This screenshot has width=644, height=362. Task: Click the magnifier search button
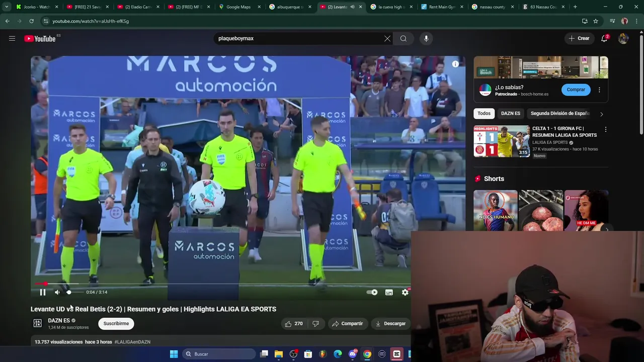(404, 38)
